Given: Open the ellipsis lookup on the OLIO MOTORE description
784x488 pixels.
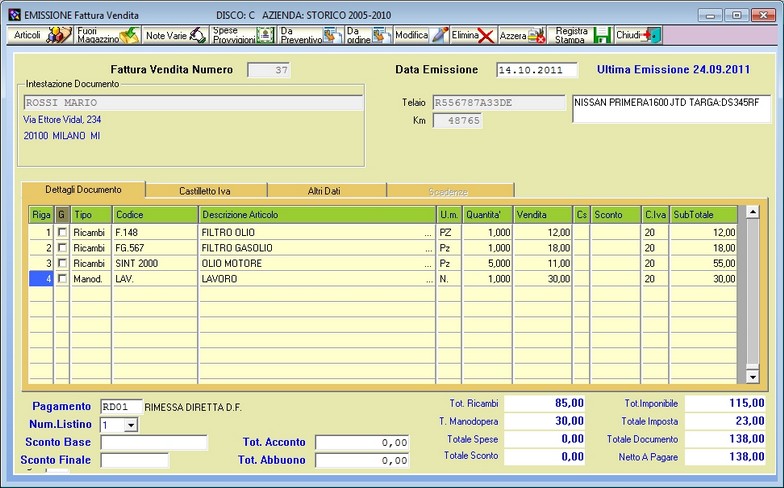Looking at the screenshot, I should click(428, 264).
